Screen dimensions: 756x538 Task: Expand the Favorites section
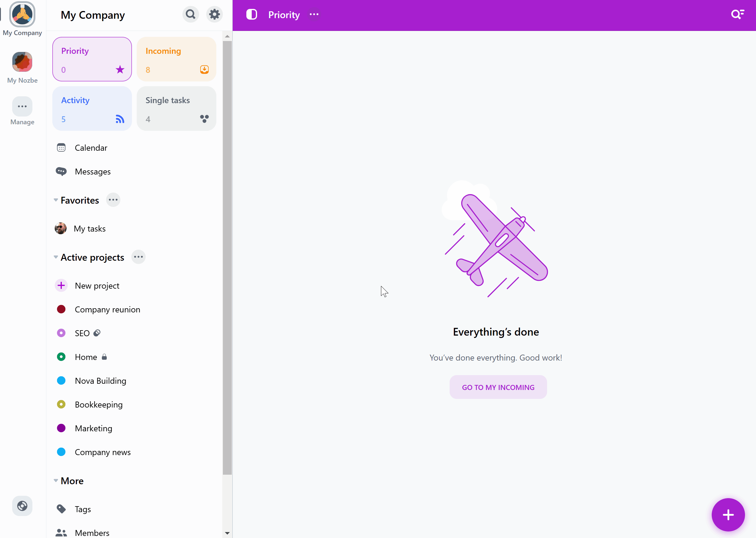[x=56, y=200]
